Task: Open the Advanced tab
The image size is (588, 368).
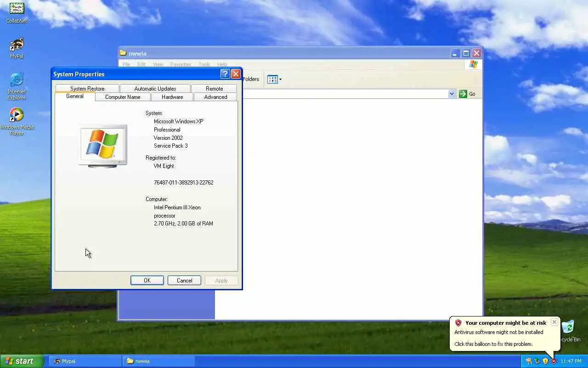Action: (x=215, y=97)
